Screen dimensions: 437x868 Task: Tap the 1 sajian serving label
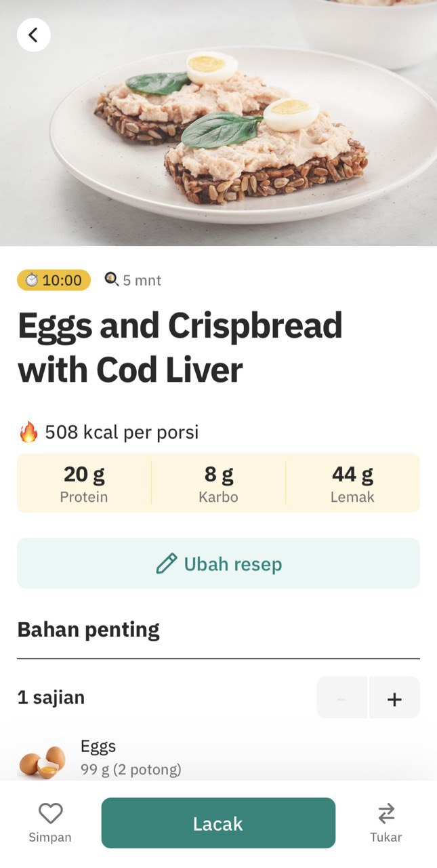click(x=51, y=697)
